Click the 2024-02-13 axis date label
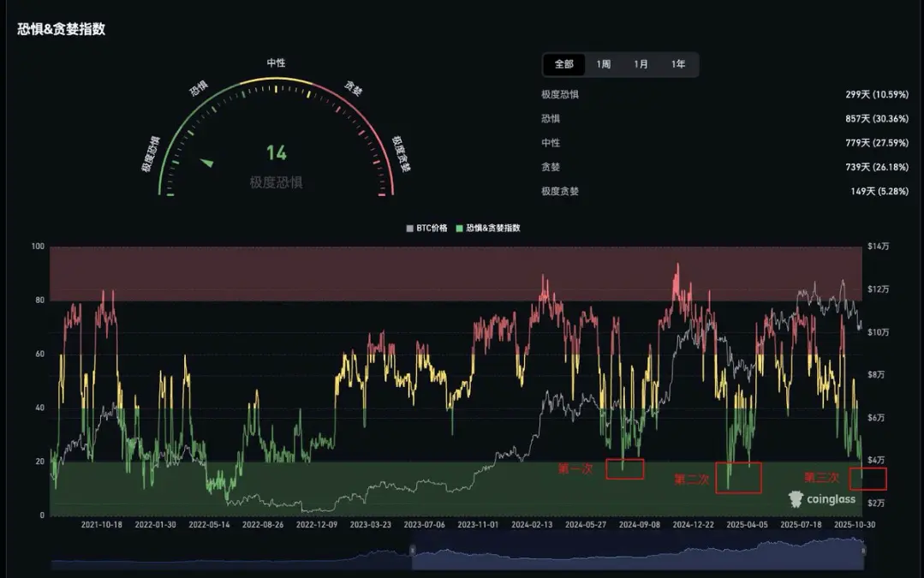Screen dimensions: 924x578 click(532, 524)
